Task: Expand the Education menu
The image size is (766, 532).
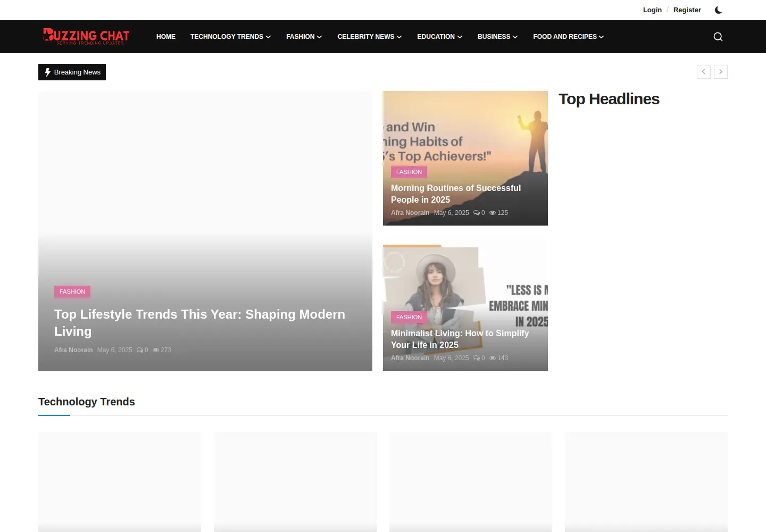Action: [x=440, y=37]
